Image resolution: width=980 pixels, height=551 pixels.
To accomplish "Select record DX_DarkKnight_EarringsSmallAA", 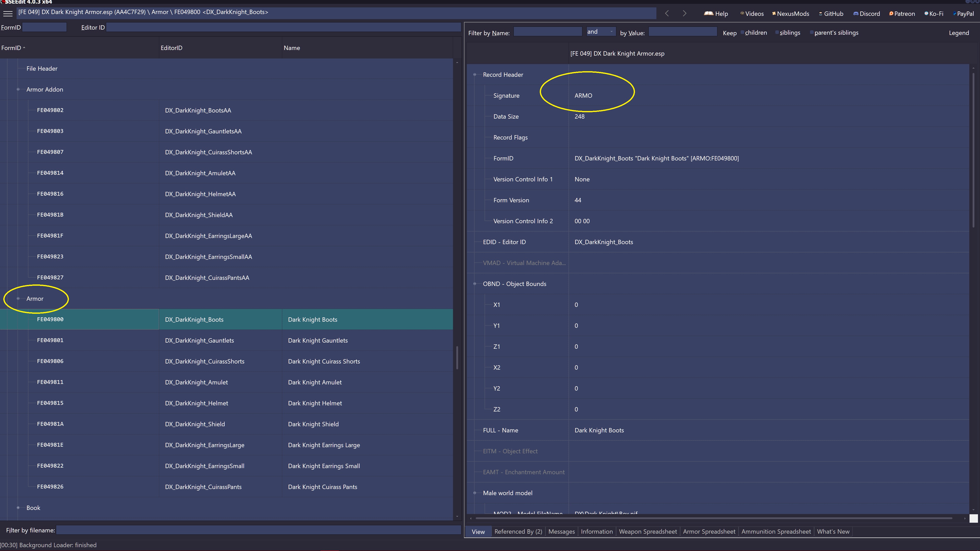I will (226, 257).
